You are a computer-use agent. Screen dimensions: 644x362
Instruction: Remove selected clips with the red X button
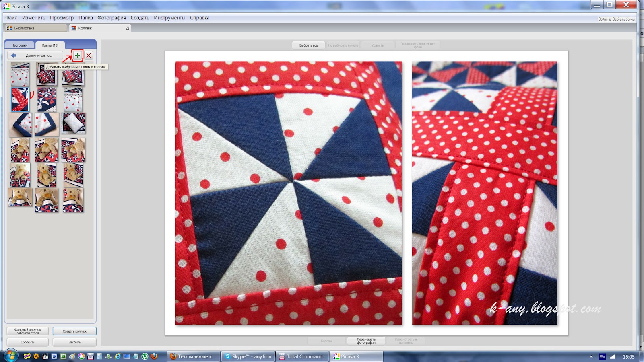tap(89, 56)
